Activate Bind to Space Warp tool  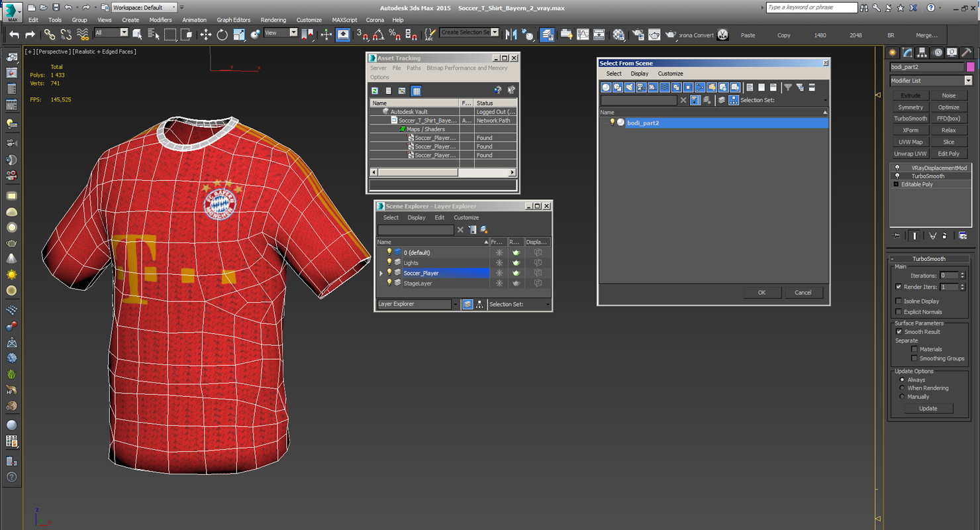82,34
